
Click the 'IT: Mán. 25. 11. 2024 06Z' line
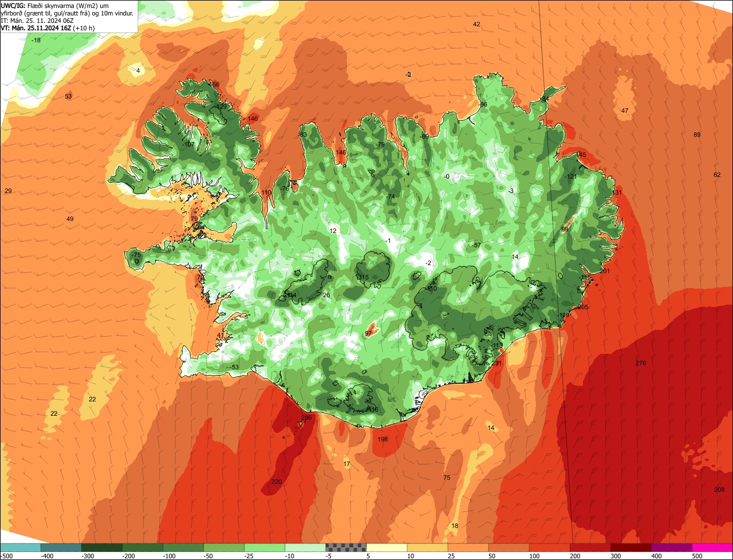coord(37,20)
